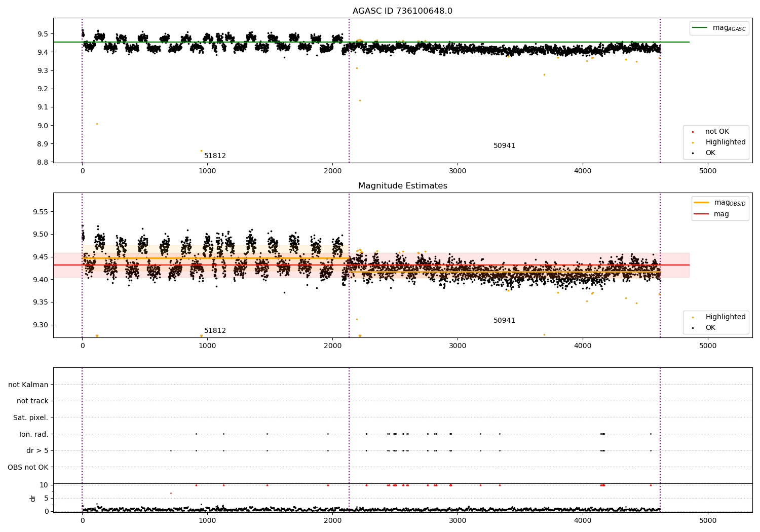The width and height of the screenshot is (760, 532).
Task: Click the "OBS not OK" row label
Action: [28, 467]
